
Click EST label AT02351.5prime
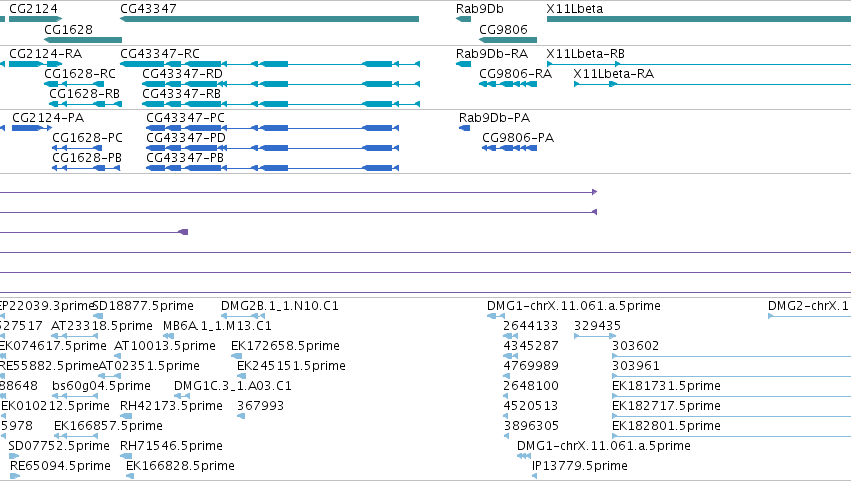tap(149, 366)
